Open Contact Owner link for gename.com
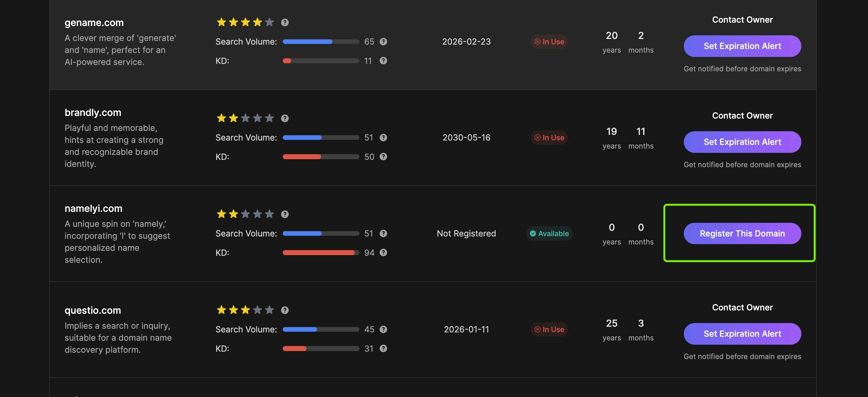The image size is (868, 397). click(x=742, y=20)
